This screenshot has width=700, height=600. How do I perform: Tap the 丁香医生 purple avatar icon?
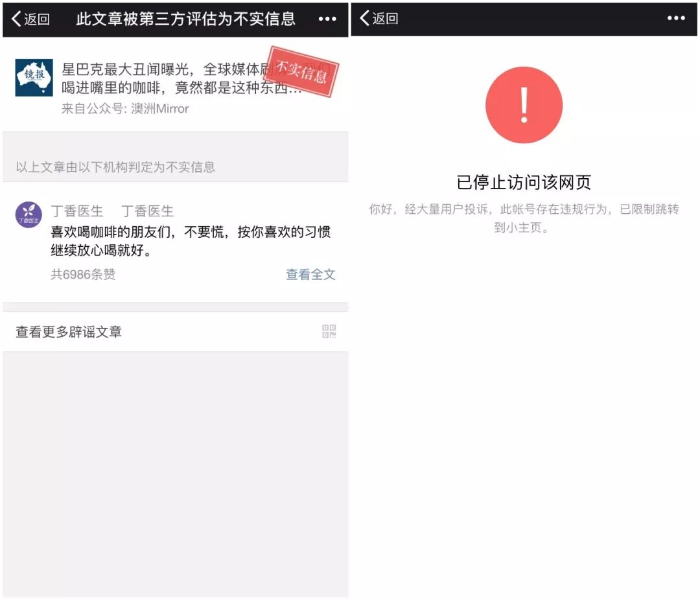tap(29, 214)
